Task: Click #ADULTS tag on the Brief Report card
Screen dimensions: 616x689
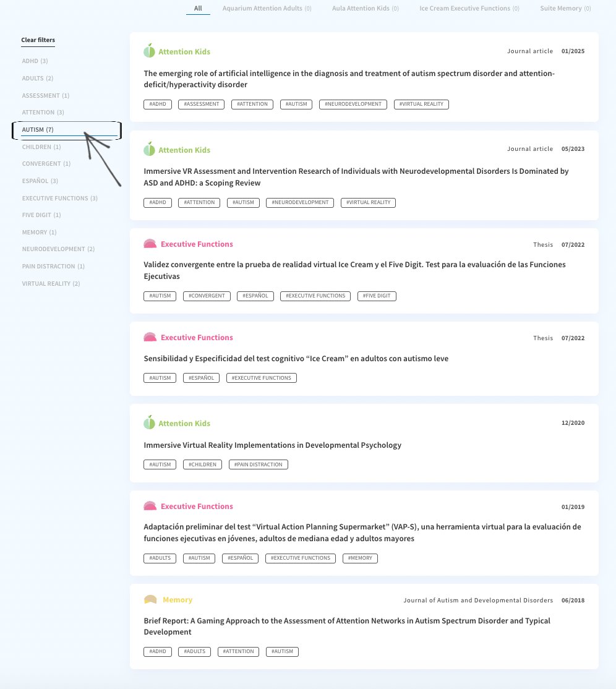Action: (x=195, y=652)
